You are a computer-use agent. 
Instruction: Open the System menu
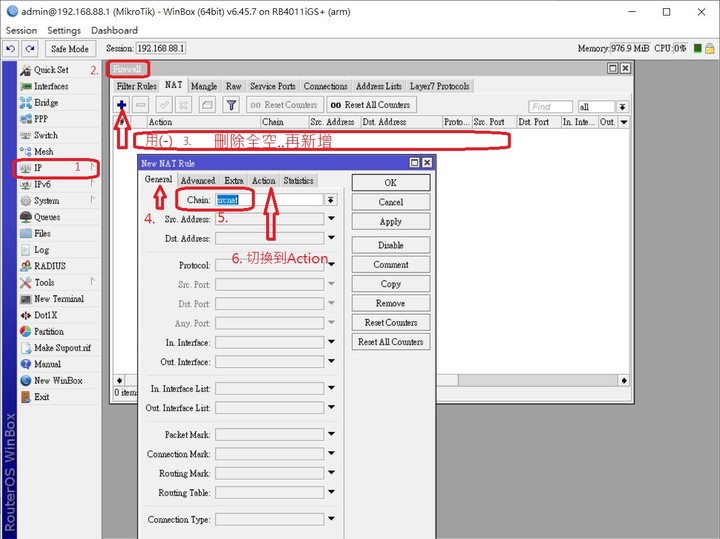pyautogui.click(x=59, y=201)
